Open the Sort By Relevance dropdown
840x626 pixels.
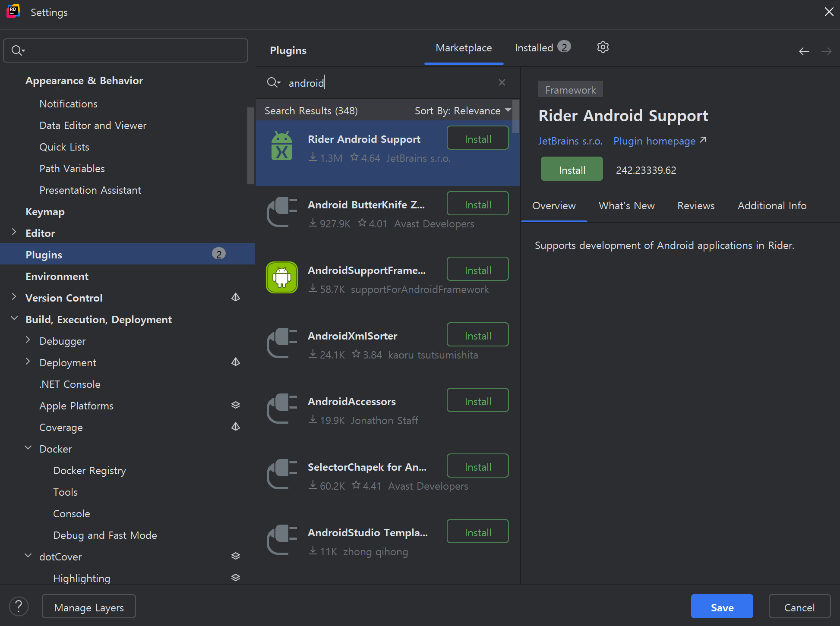point(462,111)
